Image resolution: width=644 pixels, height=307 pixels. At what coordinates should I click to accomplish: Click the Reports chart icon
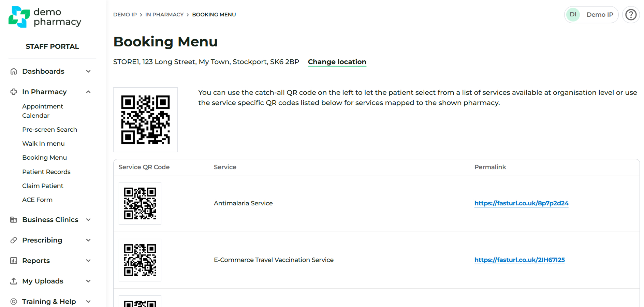click(14, 261)
